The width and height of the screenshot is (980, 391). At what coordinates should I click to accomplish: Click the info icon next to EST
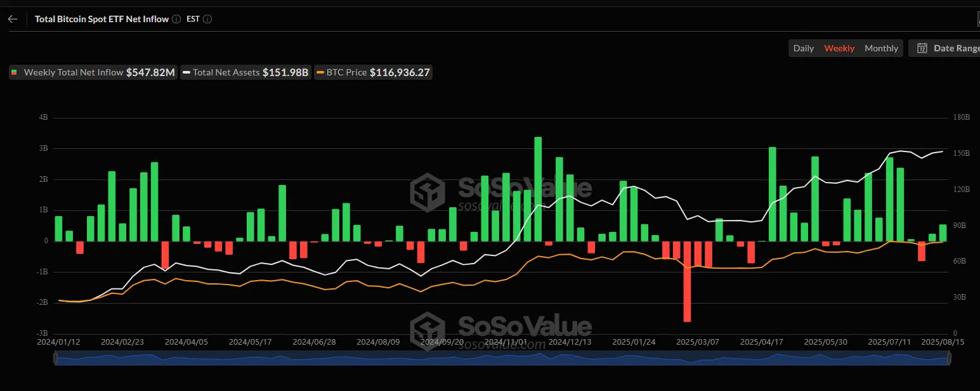[x=207, y=19]
